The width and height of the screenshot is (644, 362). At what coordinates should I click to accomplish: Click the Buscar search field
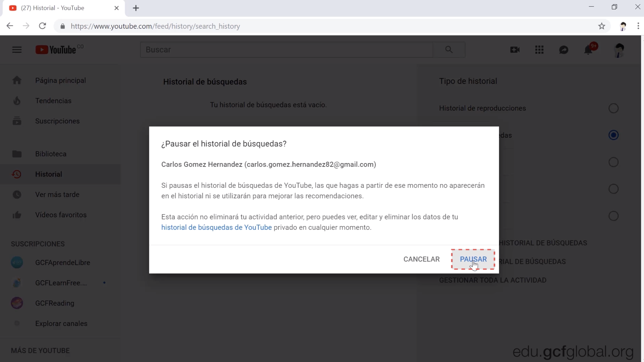pyautogui.click(x=286, y=50)
